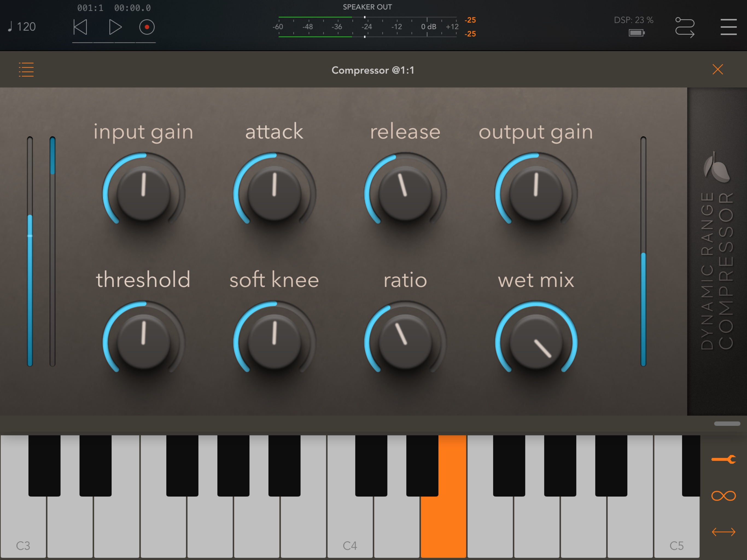Viewport: 747px width, 560px height.
Task: Close the Compressor panel with orange X
Action: point(718,69)
